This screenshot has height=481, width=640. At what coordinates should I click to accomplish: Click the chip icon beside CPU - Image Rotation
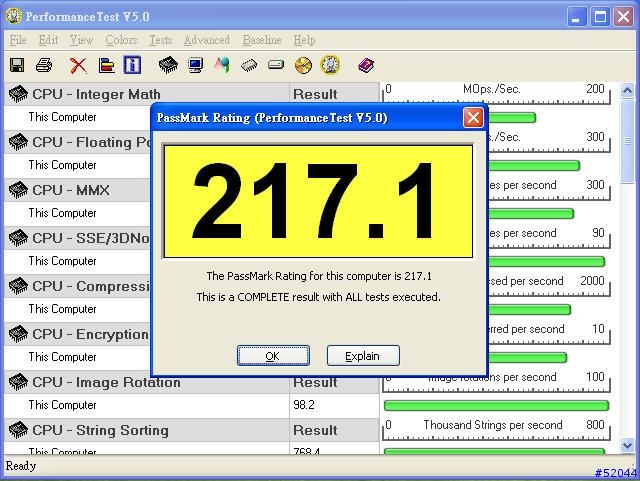tap(18, 382)
